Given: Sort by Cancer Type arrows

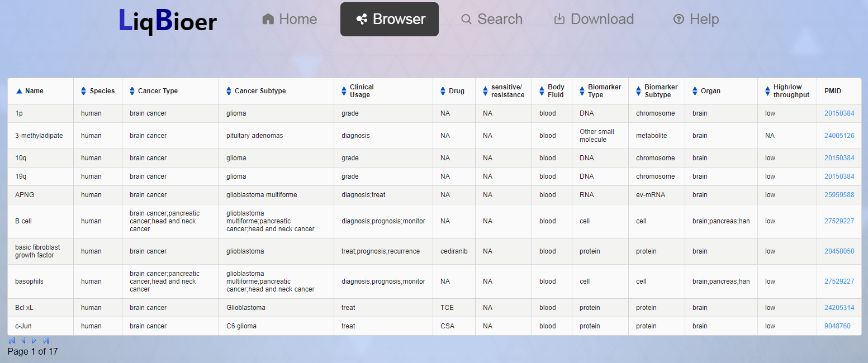Looking at the screenshot, I should [x=132, y=91].
